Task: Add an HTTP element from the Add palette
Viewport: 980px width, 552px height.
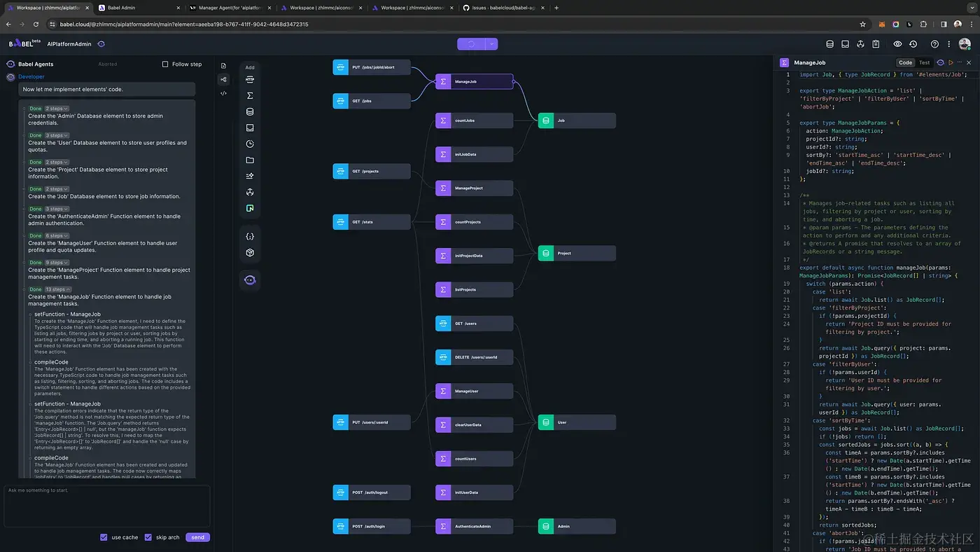Action: point(250,80)
